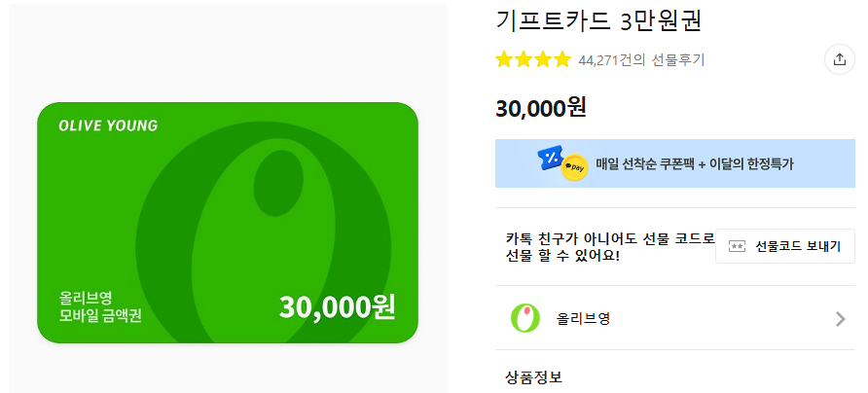This screenshot has width=868, height=393.
Task: Open the 매일 선착순 쿠폰팩 banner
Action: tap(674, 163)
